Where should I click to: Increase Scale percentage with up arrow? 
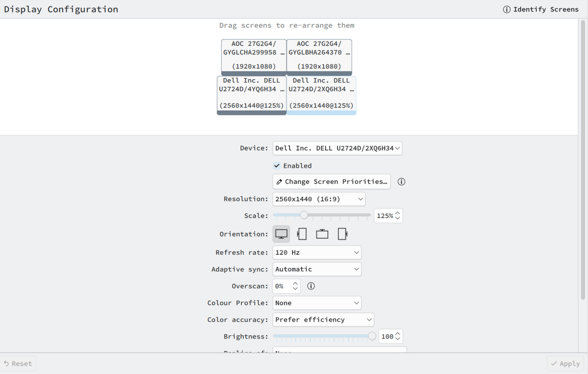tap(398, 213)
